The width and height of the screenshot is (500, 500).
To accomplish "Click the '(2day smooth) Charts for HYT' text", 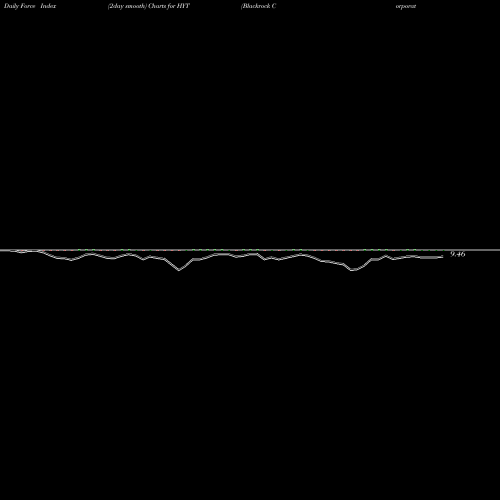I will (149, 6).
